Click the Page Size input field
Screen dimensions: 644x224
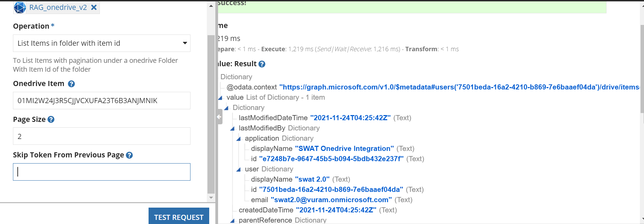pos(102,136)
